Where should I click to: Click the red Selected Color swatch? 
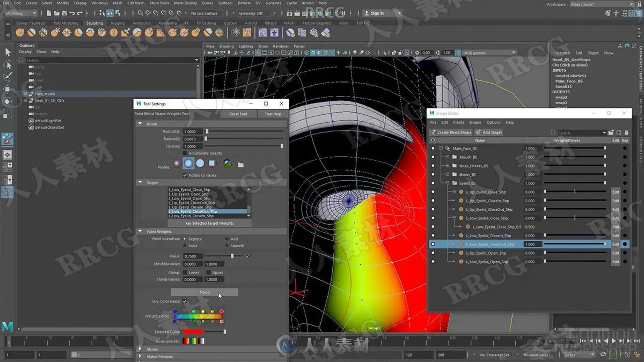click(x=193, y=332)
